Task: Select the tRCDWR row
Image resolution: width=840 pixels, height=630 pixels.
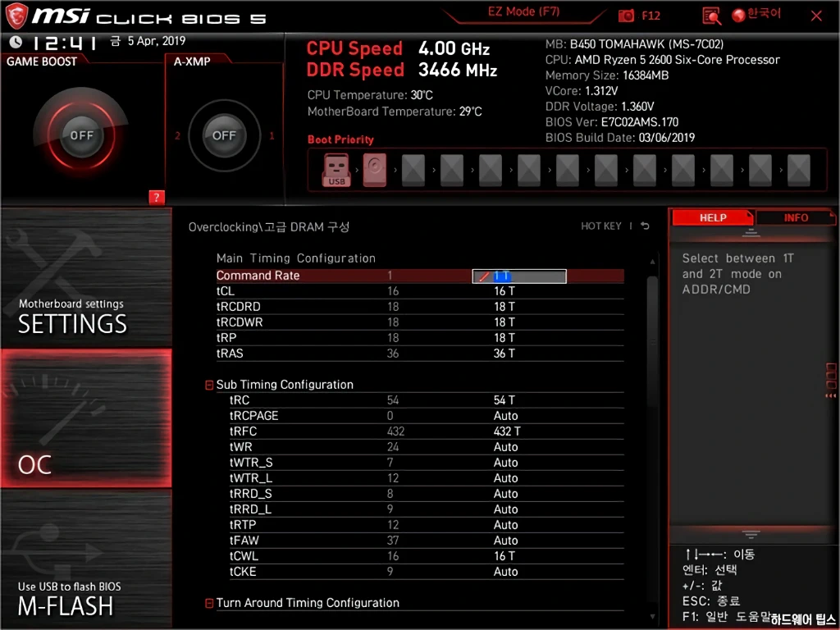Action: tap(420, 322)
